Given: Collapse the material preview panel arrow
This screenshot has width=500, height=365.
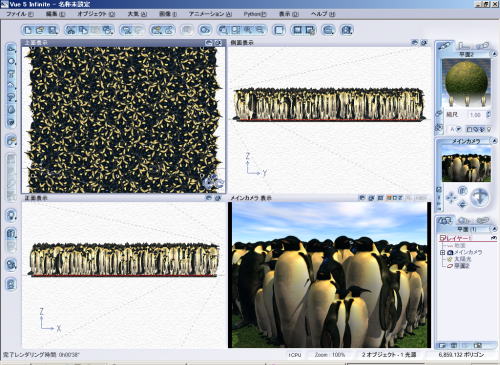Looking at the screenshot, I should pos(494,54).
